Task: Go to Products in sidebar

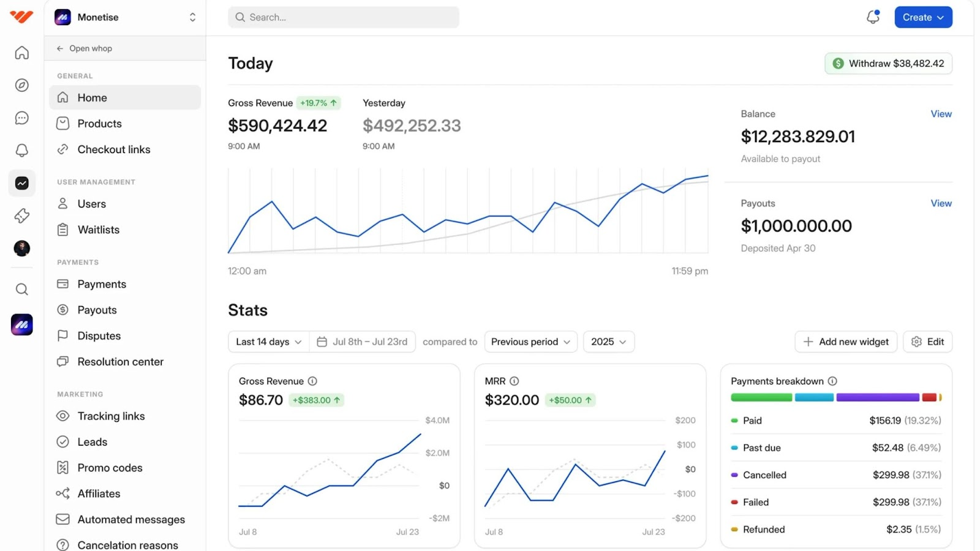Action: (x=100, y=124)
